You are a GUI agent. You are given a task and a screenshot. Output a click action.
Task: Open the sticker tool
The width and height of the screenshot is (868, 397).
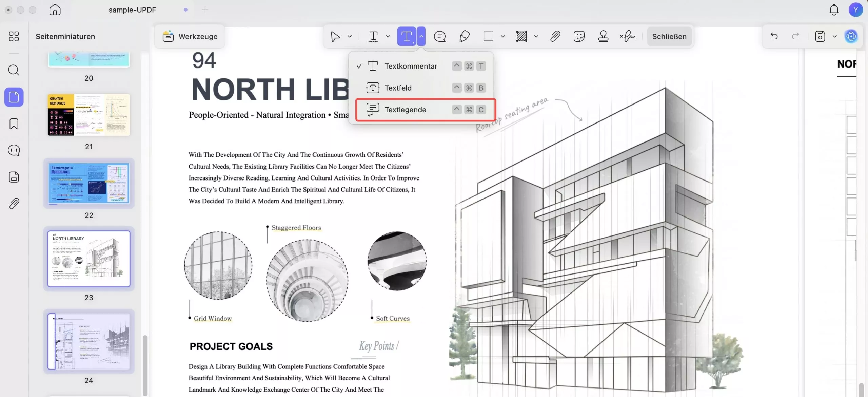coord(579,36)
